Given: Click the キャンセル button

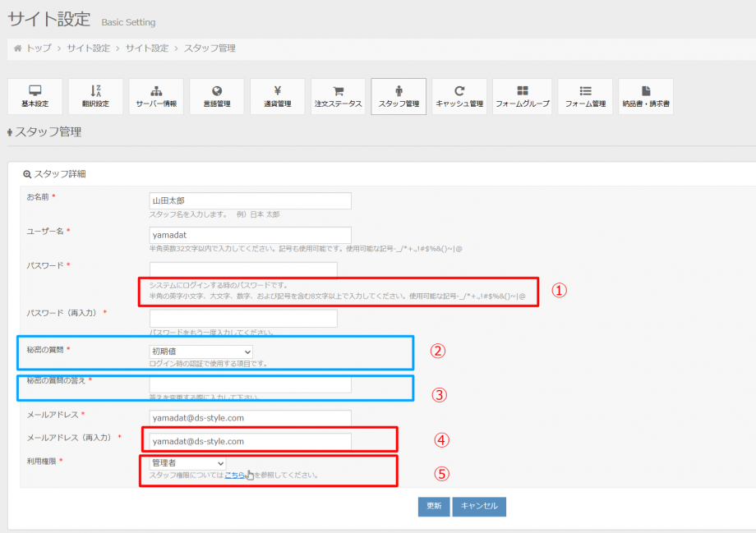Looking at the screenshot, I should [479, 507].
